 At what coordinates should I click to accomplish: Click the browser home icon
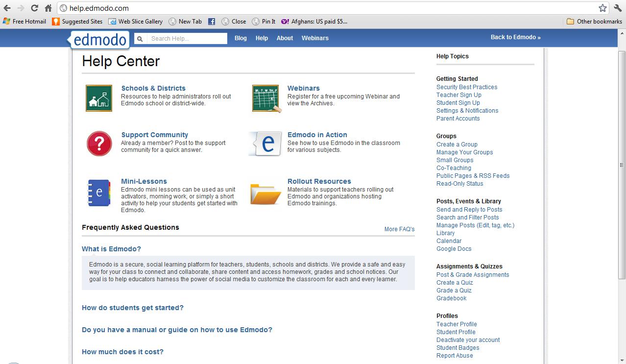click(47, 7)
